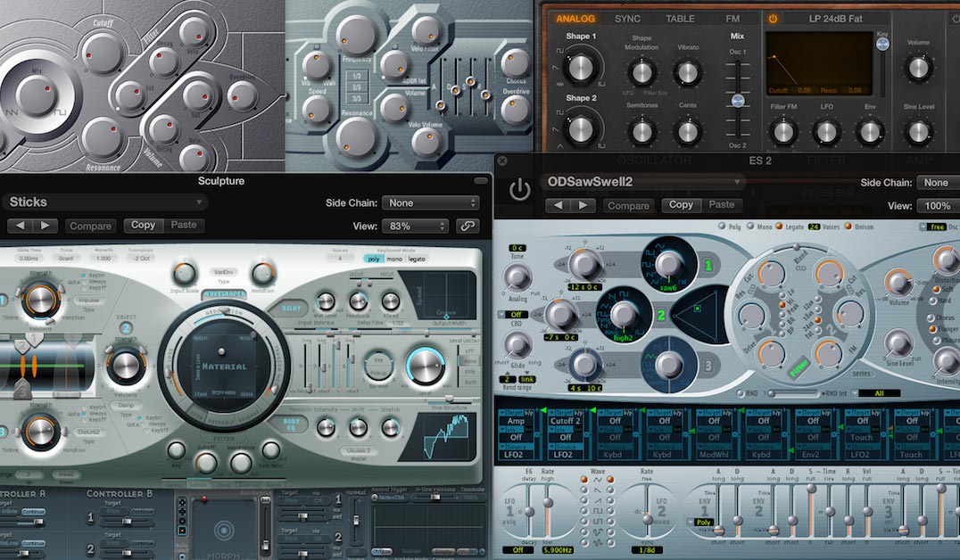Open router target Cutoff 2 dropdown
Screen dimensions: 960x560
pyautogui.click(x=566, y=421)
